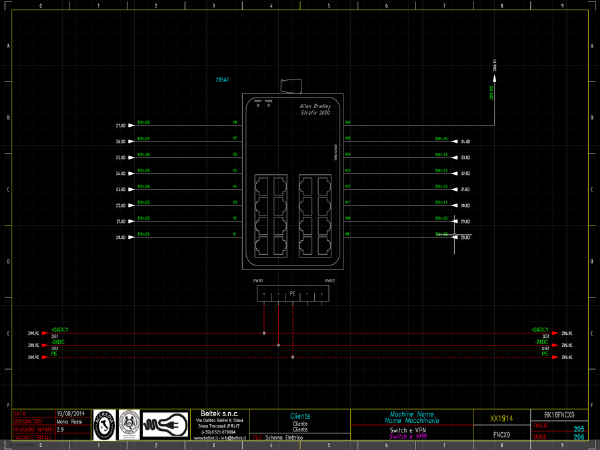Pick the Eth-12 wire label
The width and height of the screenshot is (600, 450).
pyautogui.click(x=441, y=187)
